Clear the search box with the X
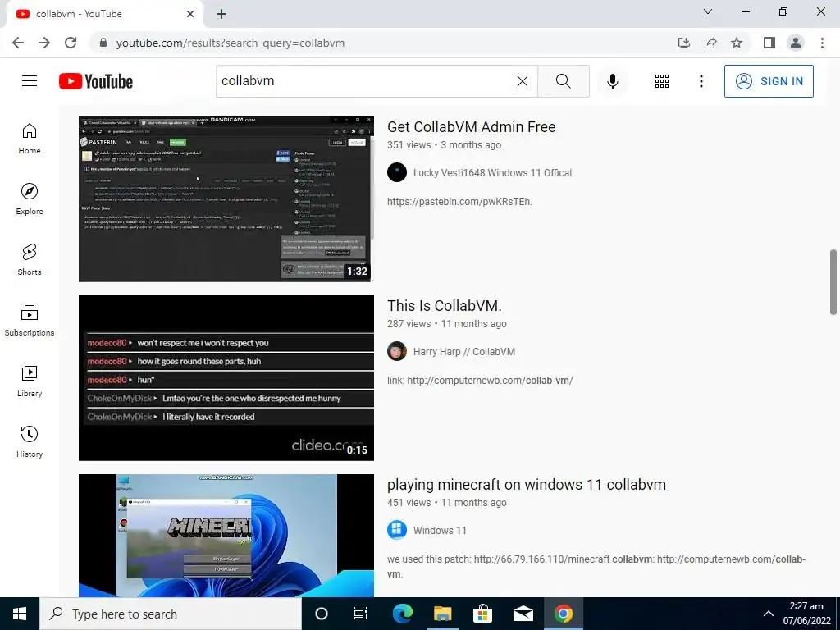840x630 pixels. pyautogui.click(x=523, y=81)
